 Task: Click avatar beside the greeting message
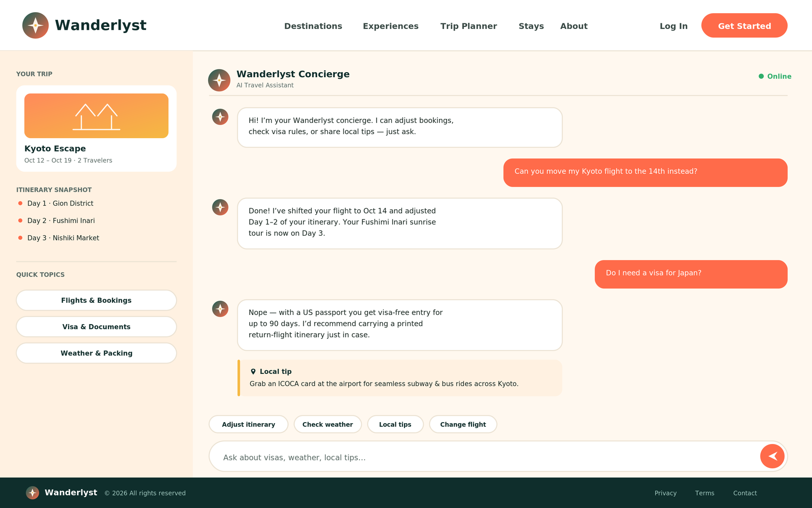pyautogui.click(x=220, y=117)
